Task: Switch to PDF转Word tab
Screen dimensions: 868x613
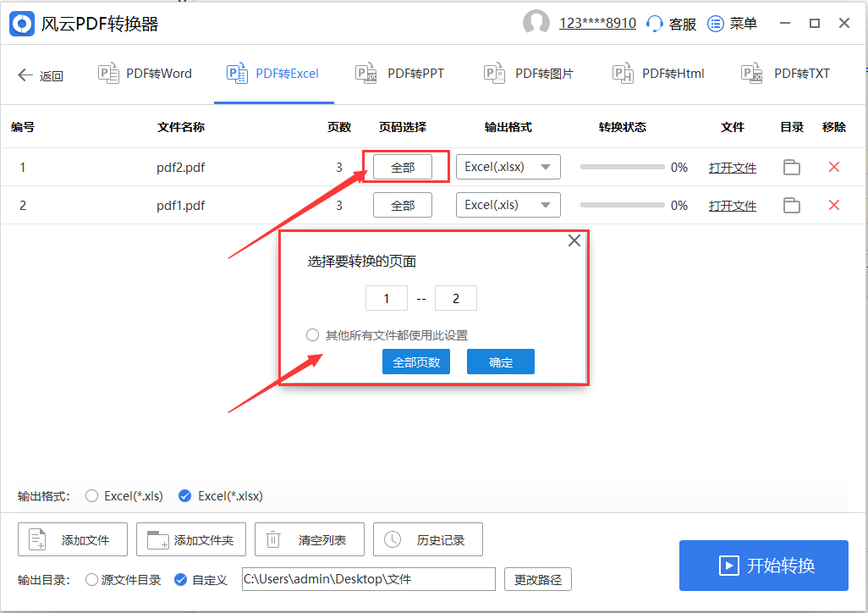Action: click(145, 73)
